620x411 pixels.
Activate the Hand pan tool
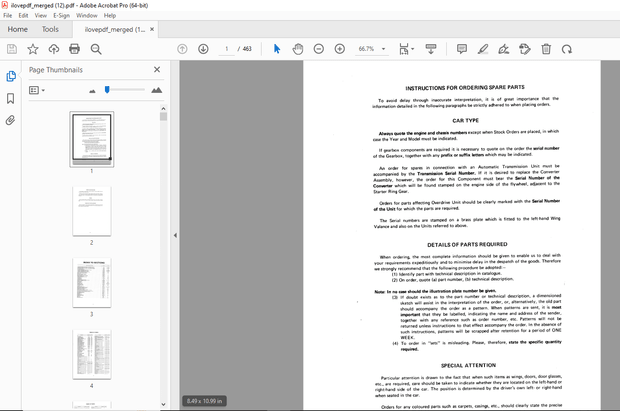click(298, 49)
